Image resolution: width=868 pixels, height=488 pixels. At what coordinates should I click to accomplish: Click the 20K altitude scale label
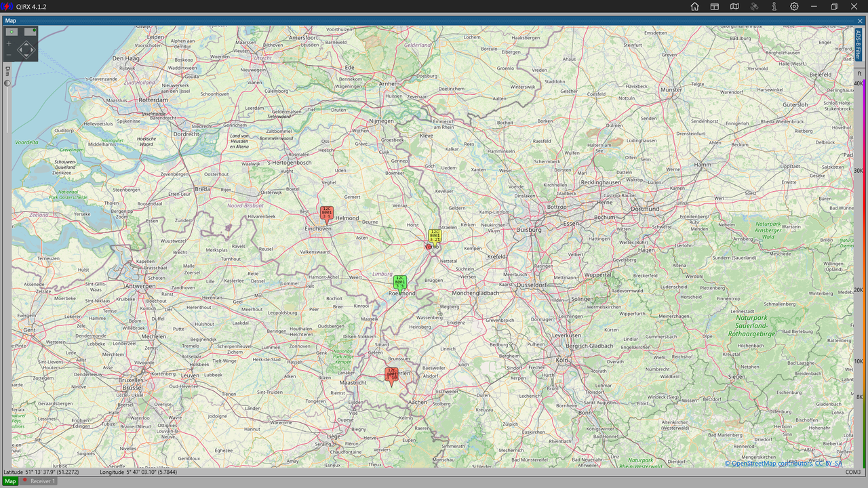pos(859,290)
